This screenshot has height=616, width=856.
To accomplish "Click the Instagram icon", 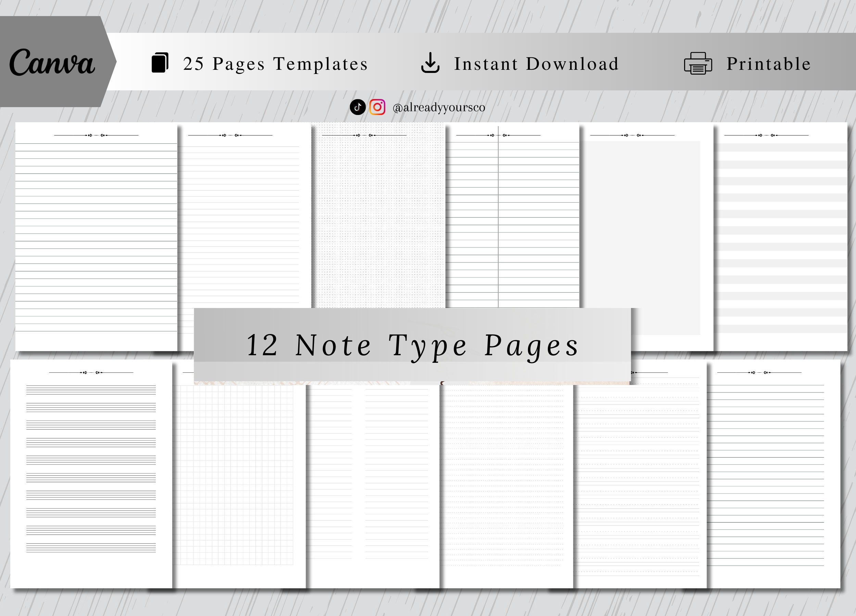I will pos(377,107).
